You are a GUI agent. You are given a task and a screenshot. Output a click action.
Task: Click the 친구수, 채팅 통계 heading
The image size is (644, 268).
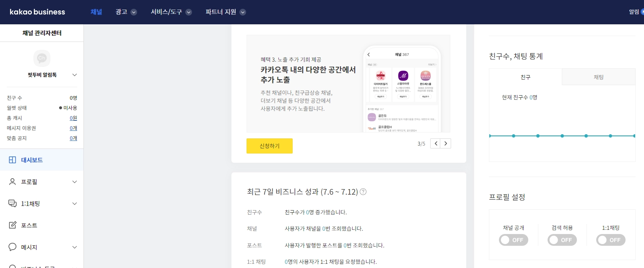click(516, 56)
